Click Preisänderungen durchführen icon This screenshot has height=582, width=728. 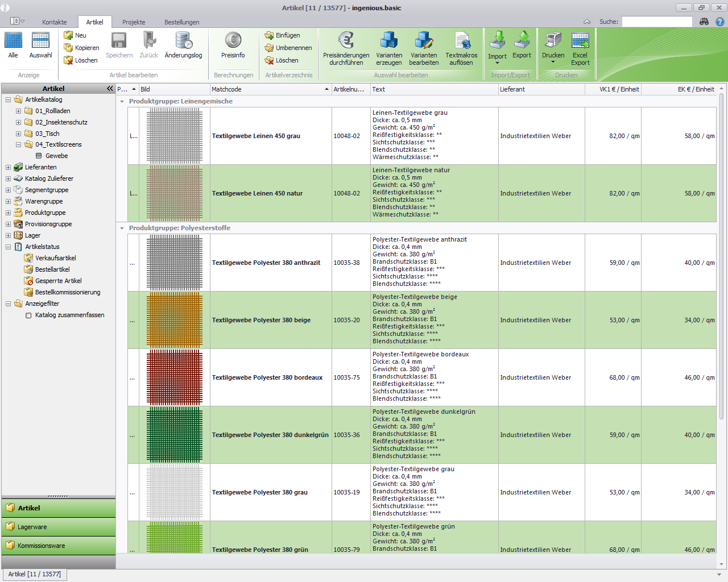[x=346, y=40]
